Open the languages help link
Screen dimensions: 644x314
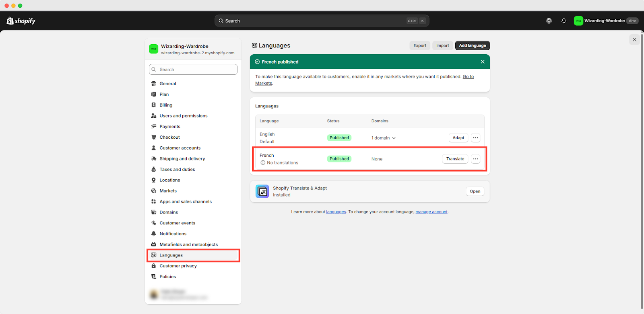click(x=336, y=212)
